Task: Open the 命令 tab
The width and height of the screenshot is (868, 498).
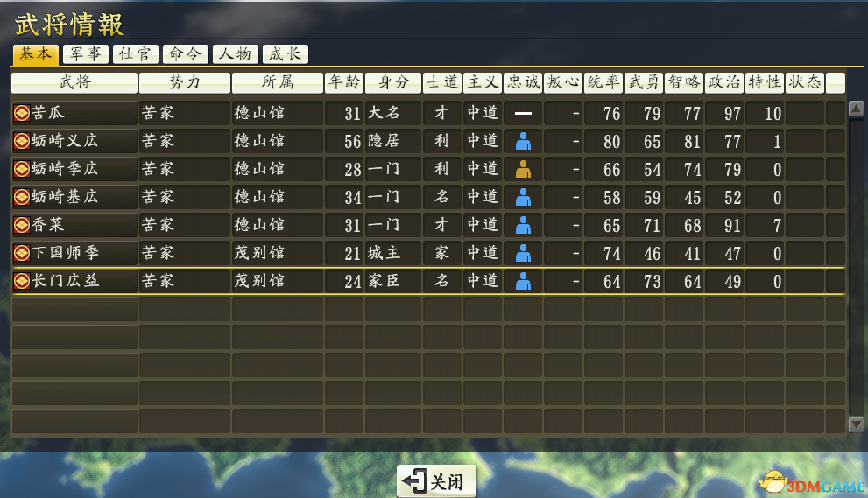Action: (x=185, y=54)
